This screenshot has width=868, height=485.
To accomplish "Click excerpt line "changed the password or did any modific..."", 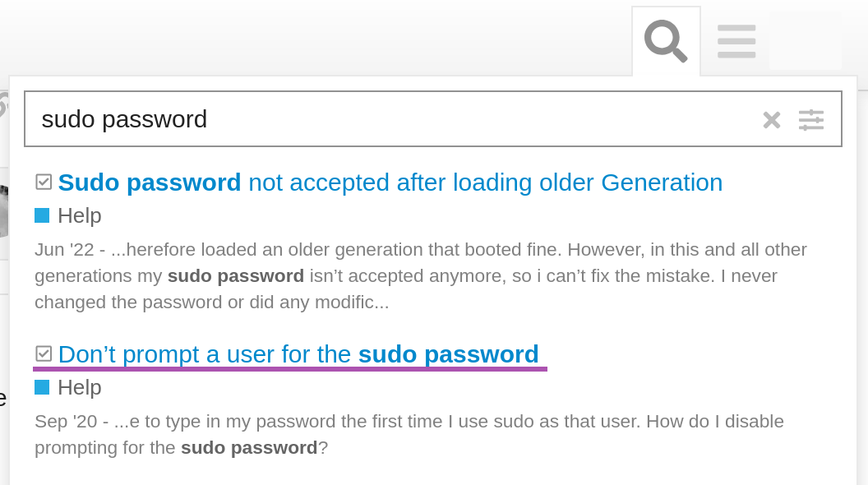I will tap(211, 302).
